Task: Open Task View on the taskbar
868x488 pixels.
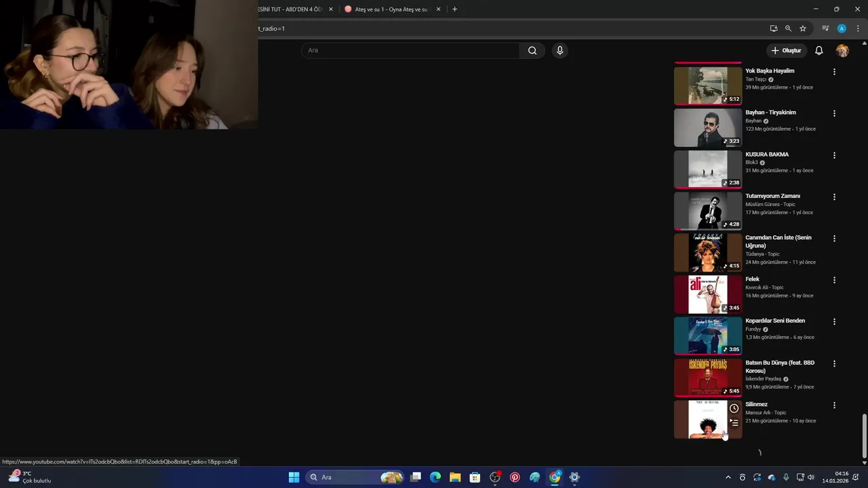Action: click(416, 477)
